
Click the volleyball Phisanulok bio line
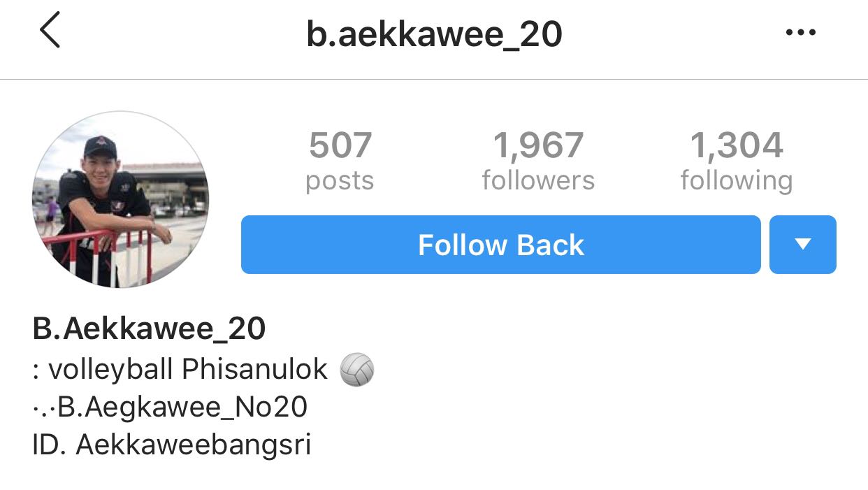click(203, 370)
